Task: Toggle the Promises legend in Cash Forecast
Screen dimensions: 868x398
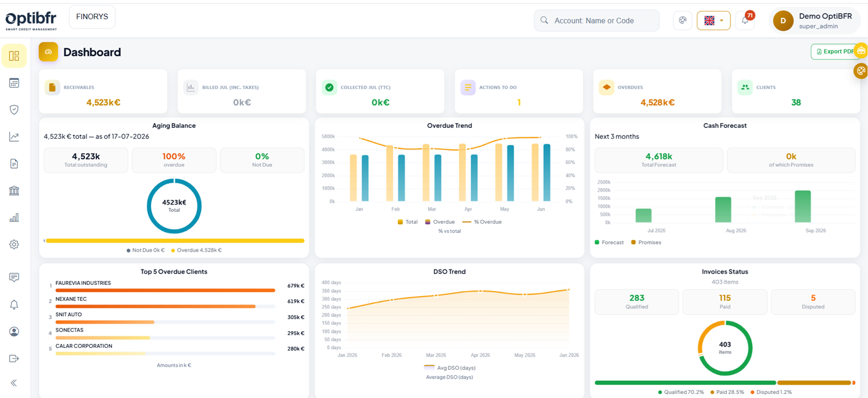Action: (x=646, y=242)
